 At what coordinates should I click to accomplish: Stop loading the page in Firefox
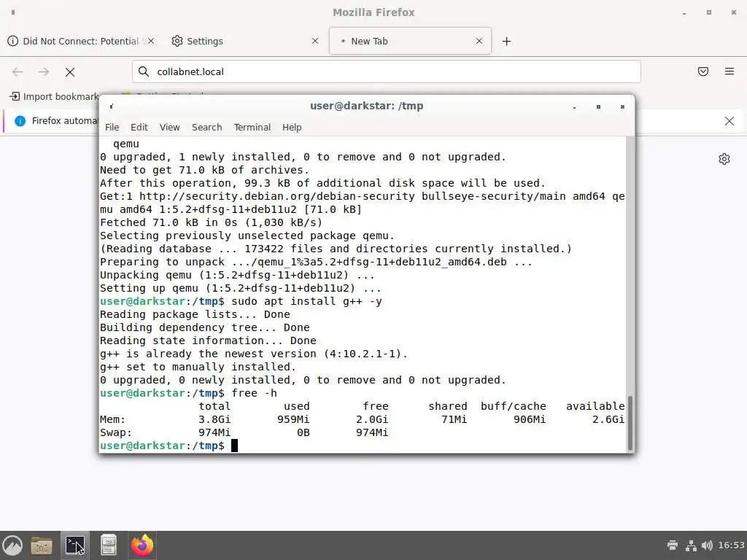click(x=70, y=72)
